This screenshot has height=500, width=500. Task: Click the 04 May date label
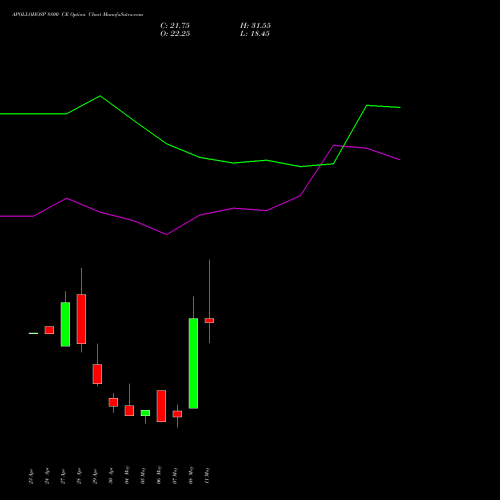click(127, 475)
